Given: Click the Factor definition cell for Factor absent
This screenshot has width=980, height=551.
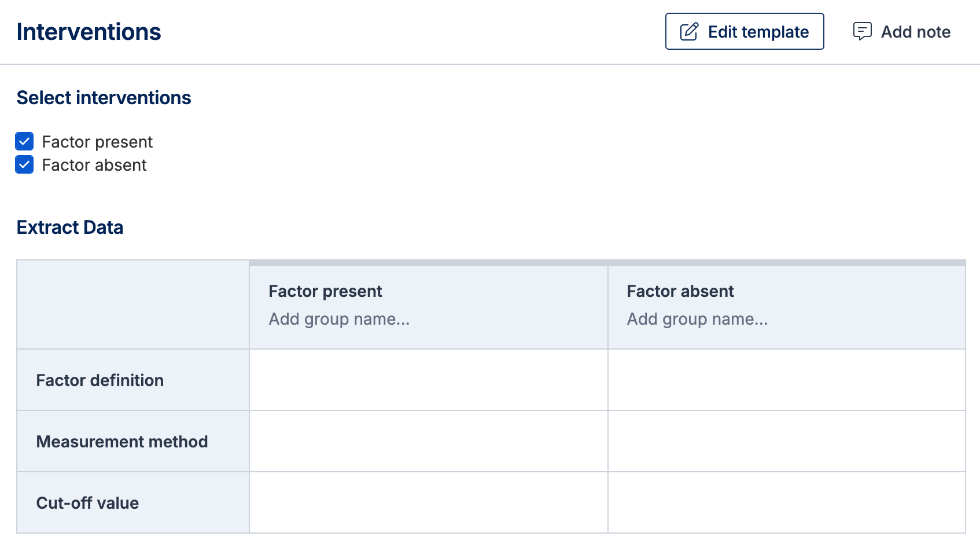Looking at the screenshot, I should pos(787,380).
